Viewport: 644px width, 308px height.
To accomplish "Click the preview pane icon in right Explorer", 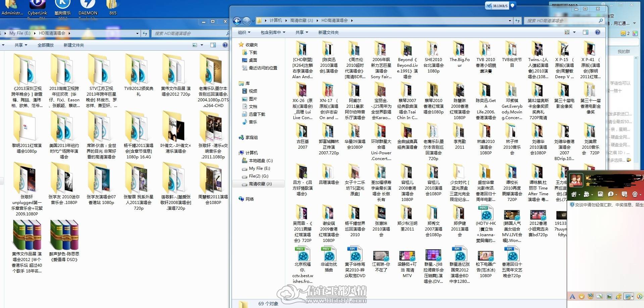I will point(586,32).
